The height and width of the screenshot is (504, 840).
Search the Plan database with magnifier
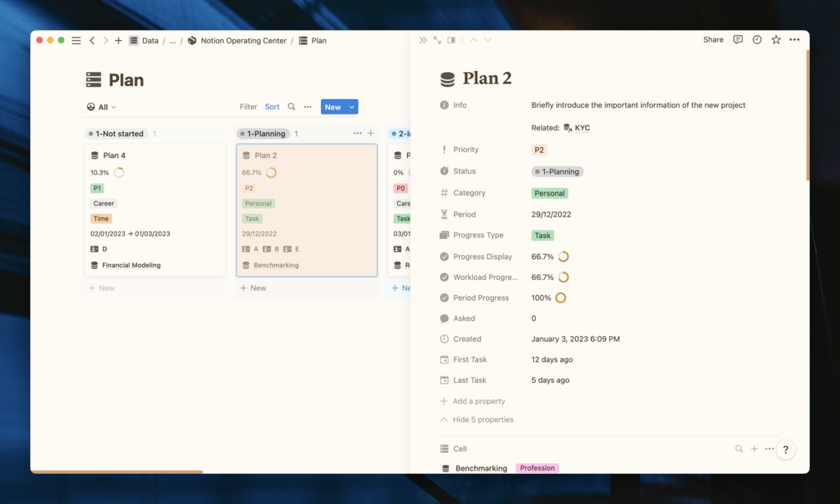click(292, 107)
